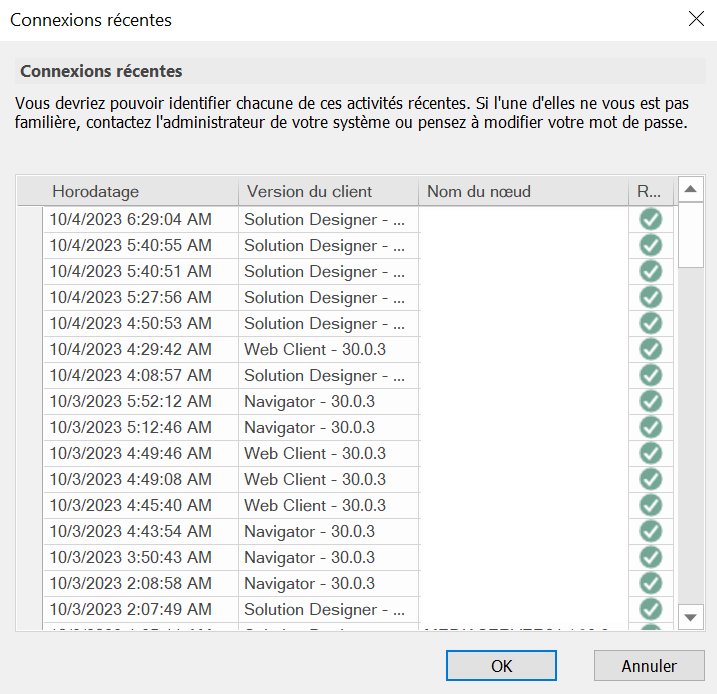
Task: Select timestamp 10/3/2023 2:07:49 AM
Action: pos(130,609)
